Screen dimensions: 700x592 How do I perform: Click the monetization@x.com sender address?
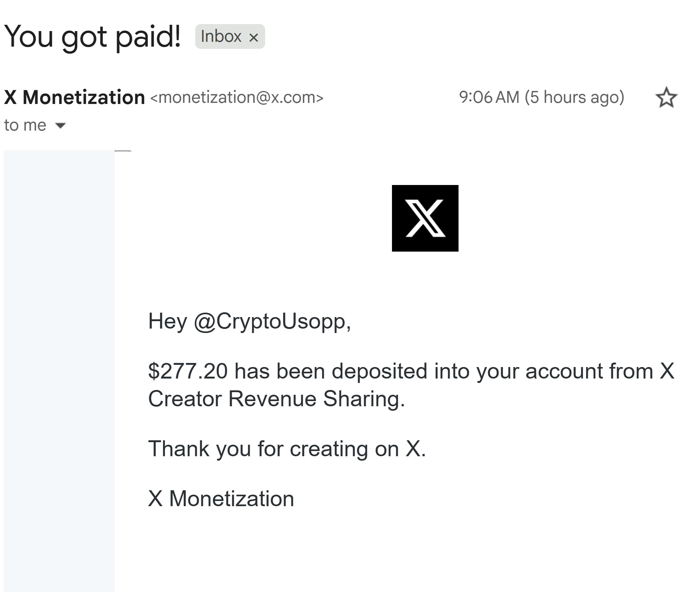pos(237,98)
